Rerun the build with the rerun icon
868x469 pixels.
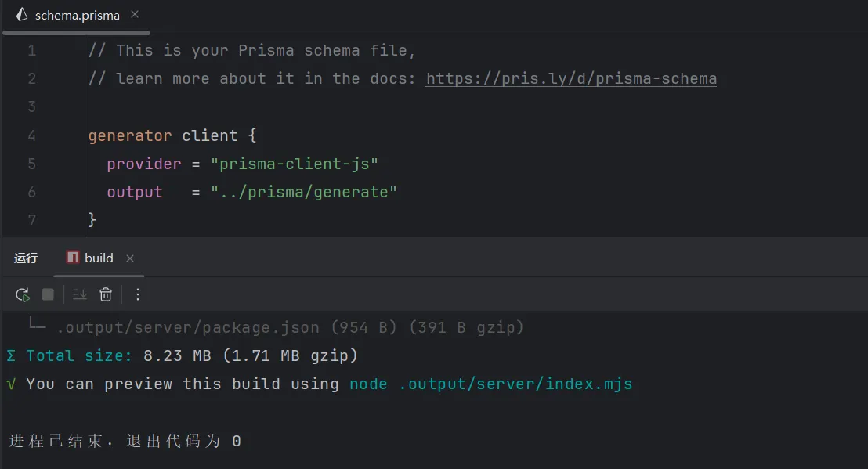pyautogui.click(x=23, y=294)
